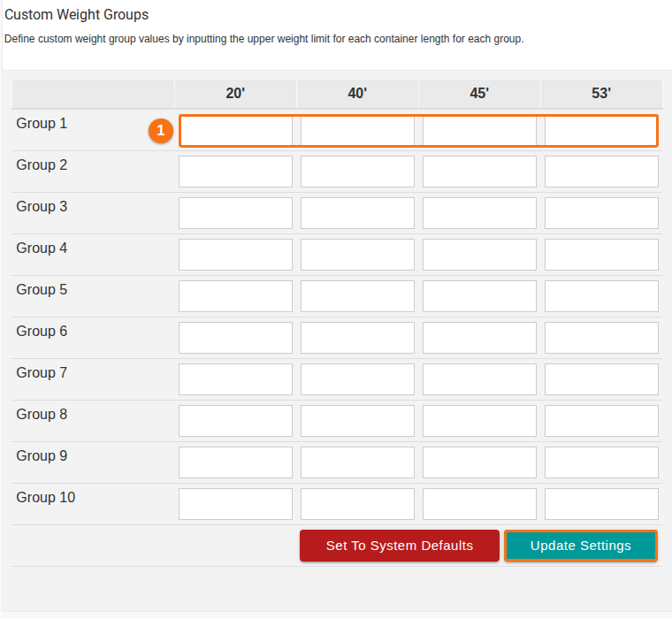Click Group 3 40' weight field
The image size is (672, 619).
click(357, 213)
